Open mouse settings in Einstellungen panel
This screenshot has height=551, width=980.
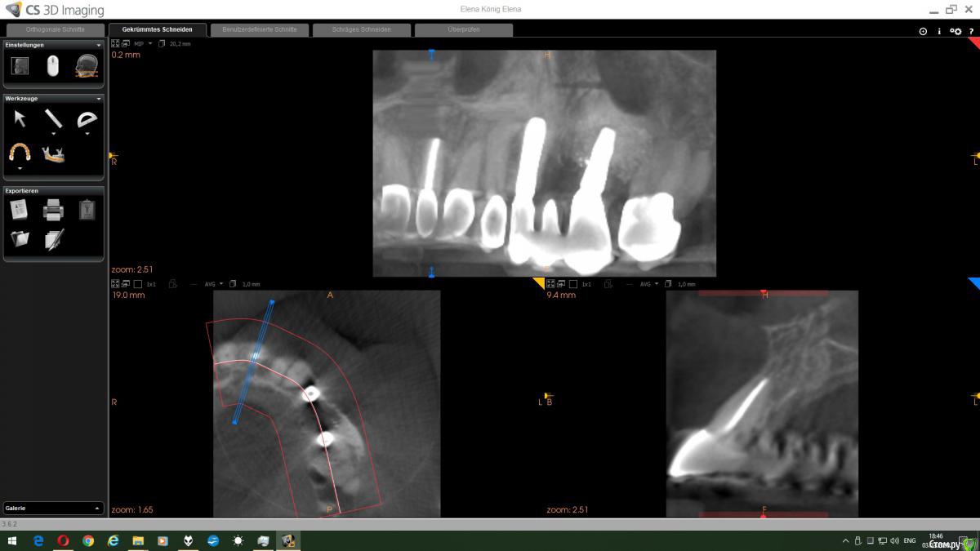[x=53, y=66]
